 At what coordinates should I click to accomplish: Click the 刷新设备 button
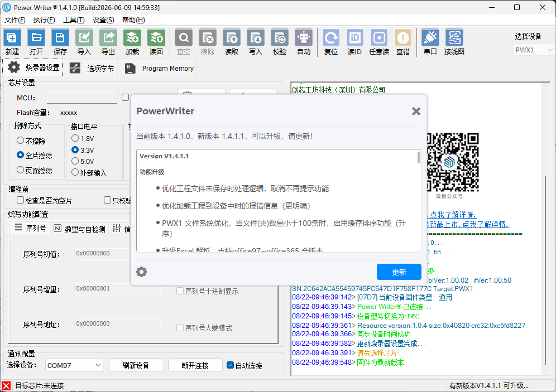coord(136,365)
